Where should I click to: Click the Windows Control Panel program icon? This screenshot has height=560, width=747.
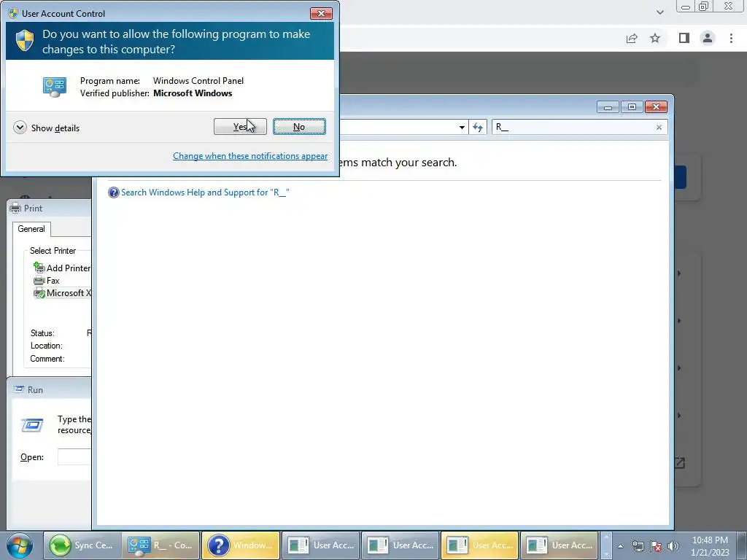54,87
